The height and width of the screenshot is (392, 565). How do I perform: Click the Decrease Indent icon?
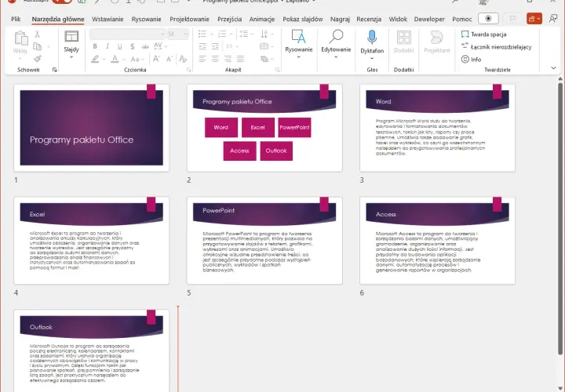pyautogui.click(x=202, y=46)
